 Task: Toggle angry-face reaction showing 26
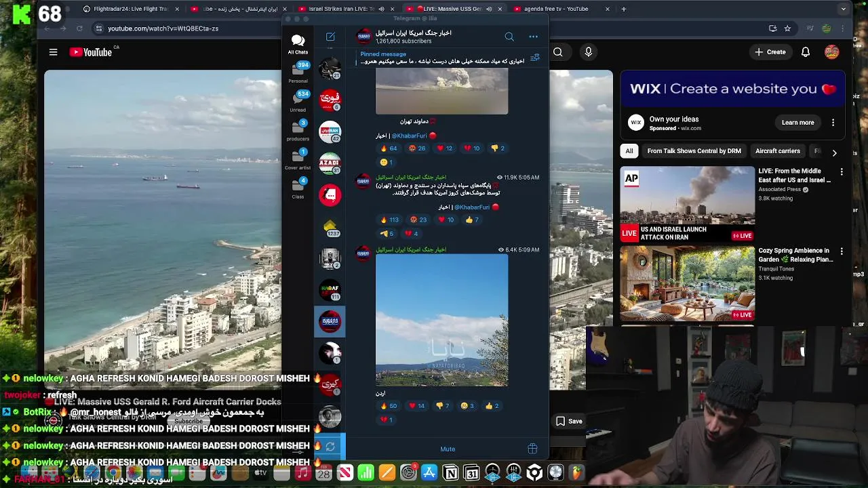pos(417,148)
